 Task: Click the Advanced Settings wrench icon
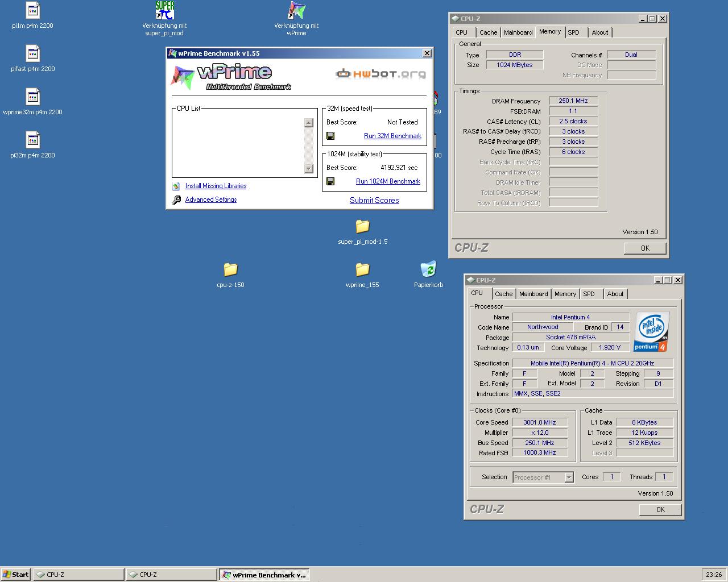[176, 199]
